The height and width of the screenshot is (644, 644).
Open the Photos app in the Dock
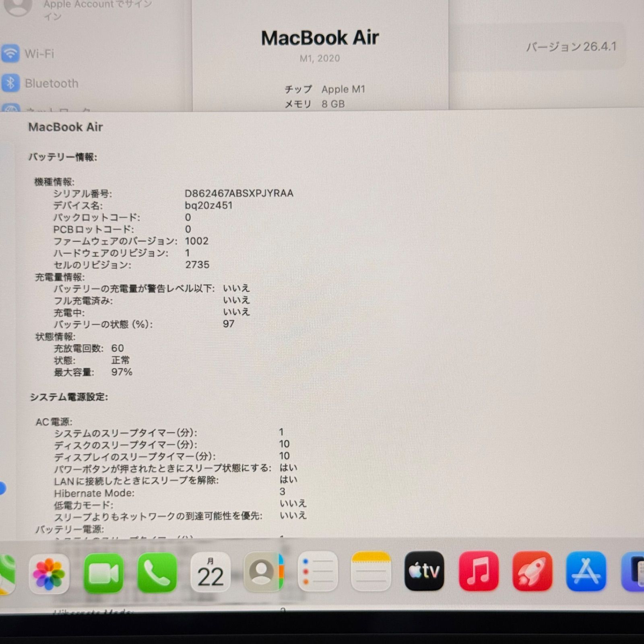[49, 574]
